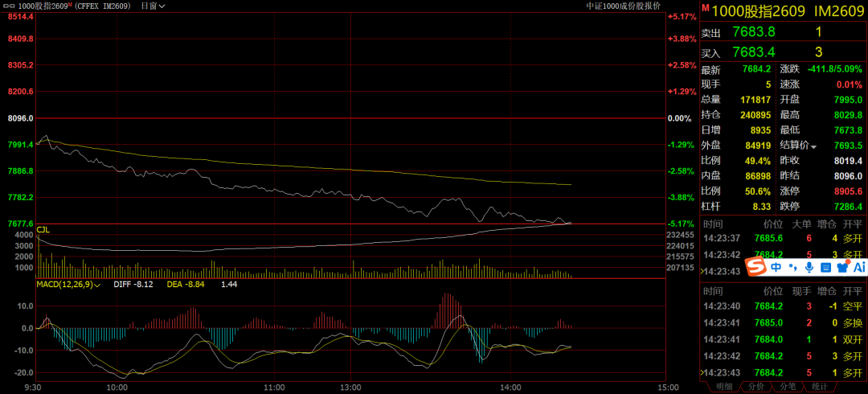Click the Sogou Ai assistant icon
This screenshot has height=394, width=868.
[859, 268]
